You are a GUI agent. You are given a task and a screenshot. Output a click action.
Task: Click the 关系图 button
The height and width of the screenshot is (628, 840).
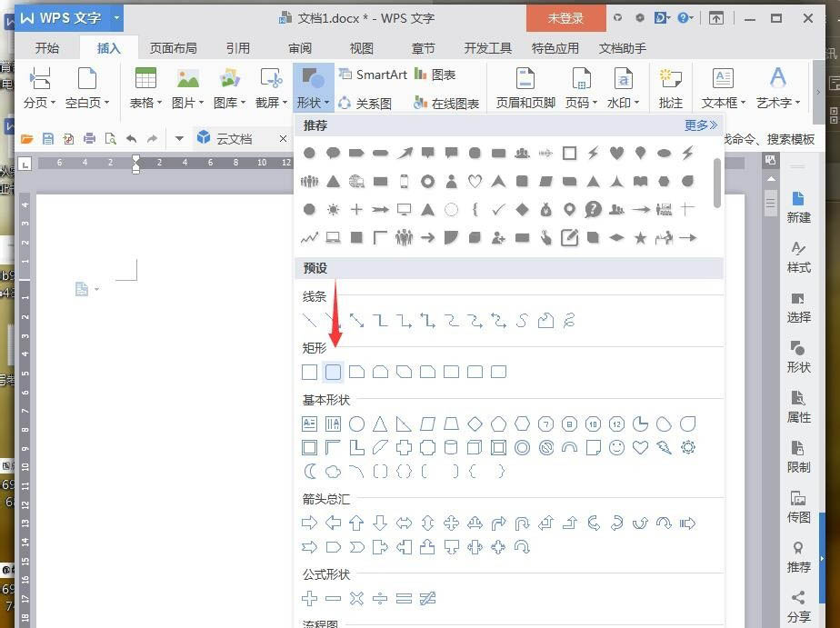pos(365,104)
